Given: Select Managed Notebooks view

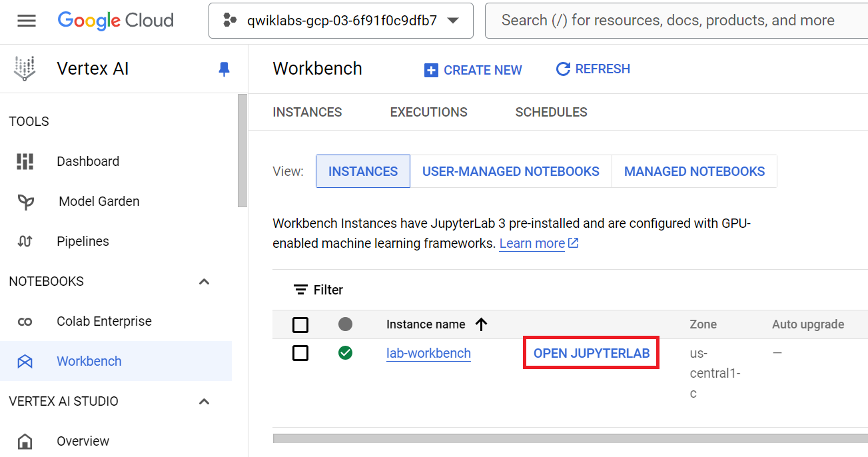Looking at the screenshot, I should (694, 171).
